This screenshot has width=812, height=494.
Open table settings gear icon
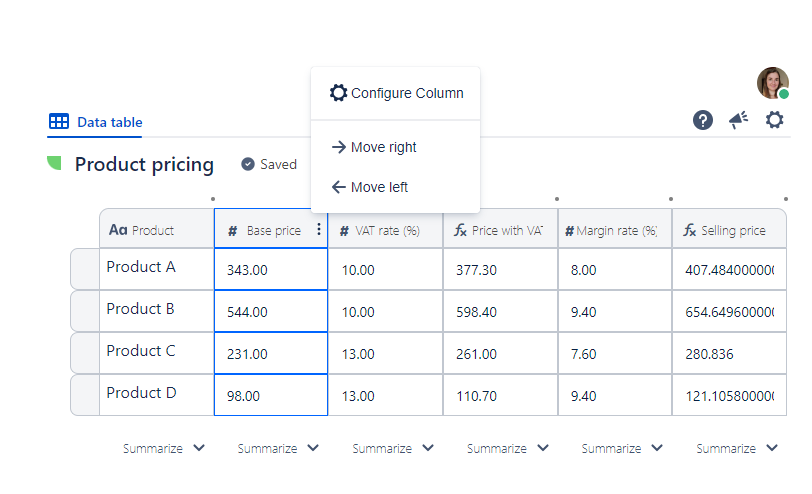coord(775,120)
